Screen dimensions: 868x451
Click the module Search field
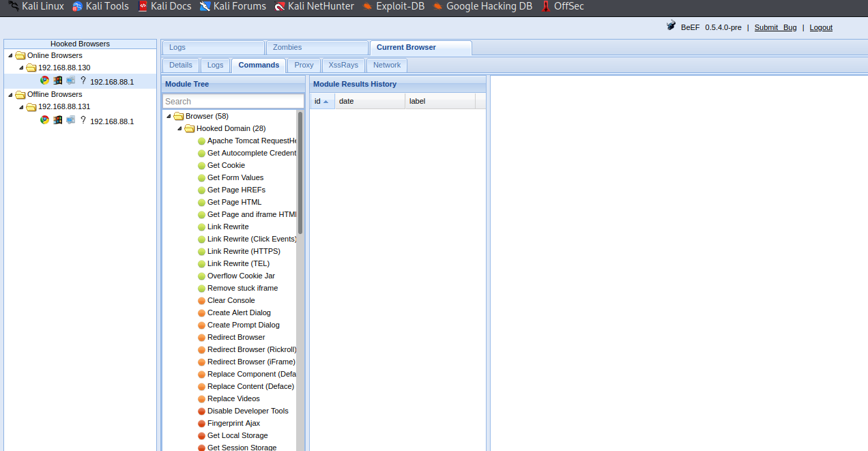[x=233, y=101]
